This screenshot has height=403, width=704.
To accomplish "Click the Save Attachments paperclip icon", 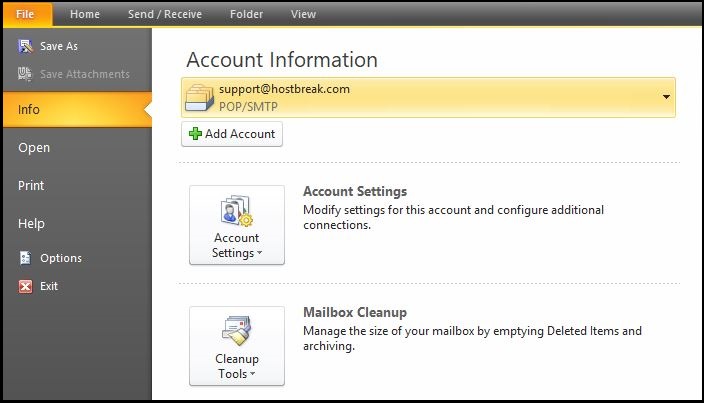I will (25, 74).
